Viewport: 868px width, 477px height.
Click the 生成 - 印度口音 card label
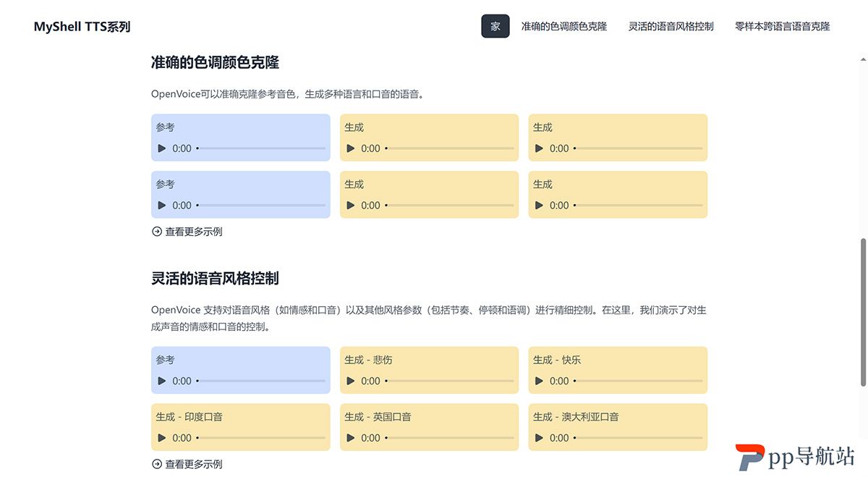pyautogui.click(x=189, y=417)
